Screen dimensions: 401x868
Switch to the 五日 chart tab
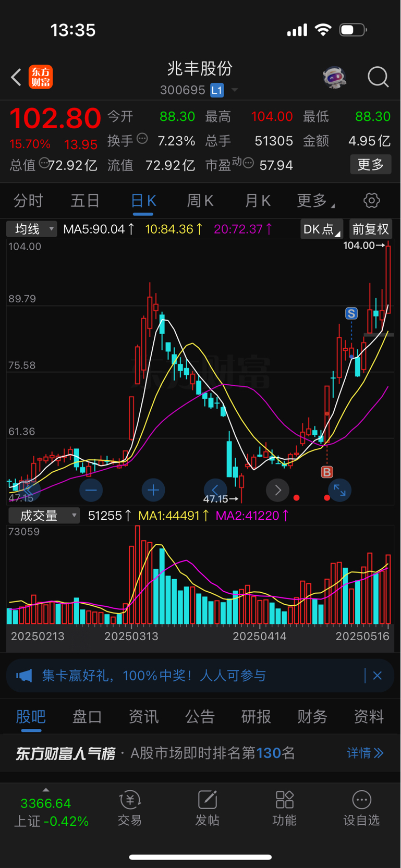pos(85,201)
